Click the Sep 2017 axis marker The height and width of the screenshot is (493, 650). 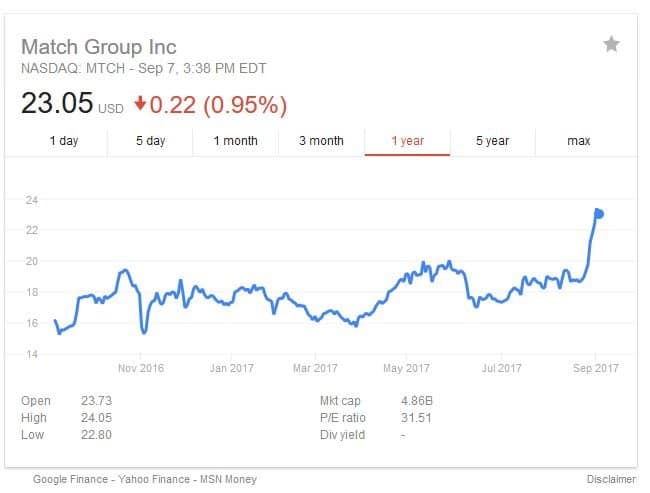596,368
